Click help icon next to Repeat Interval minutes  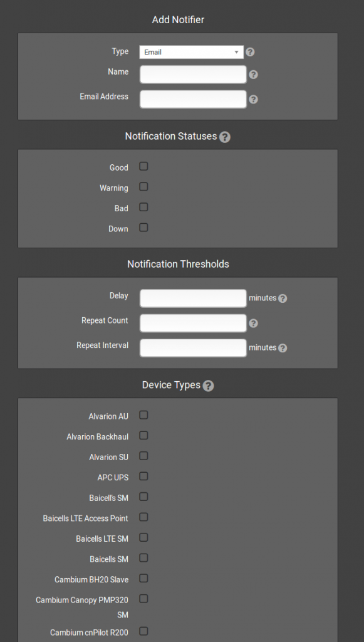pyautogui.click(x=283, y=348)
